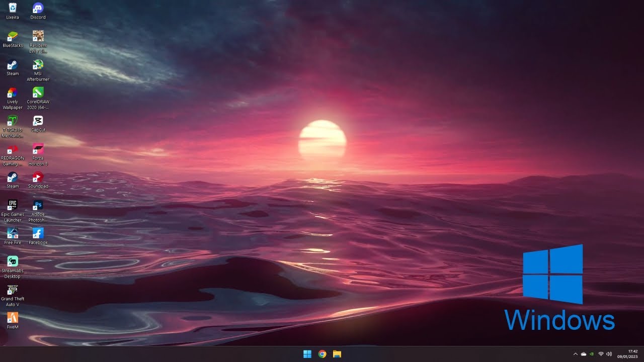Click the NVIDIA tray icon

pos(591,354)
